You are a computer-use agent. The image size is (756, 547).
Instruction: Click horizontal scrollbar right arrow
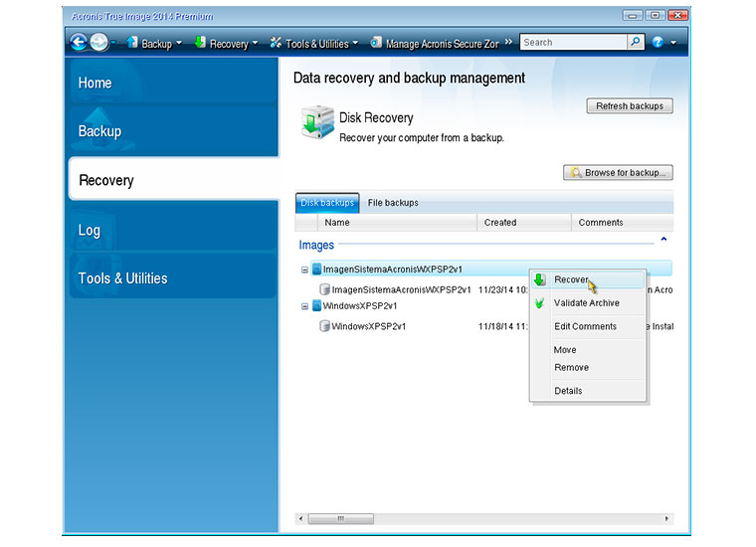[666, 519]
